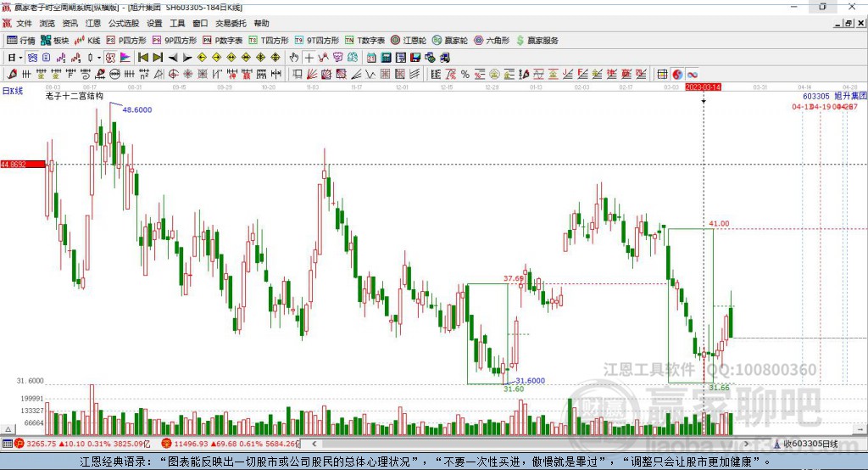868x470 pixels.
Task: Open the 交易委托 menu
Action: pos(231,23)
